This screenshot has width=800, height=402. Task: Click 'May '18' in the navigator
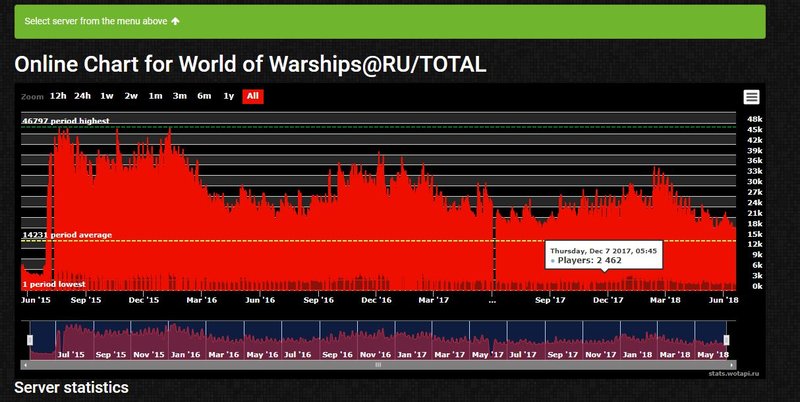tap(712, 354)
